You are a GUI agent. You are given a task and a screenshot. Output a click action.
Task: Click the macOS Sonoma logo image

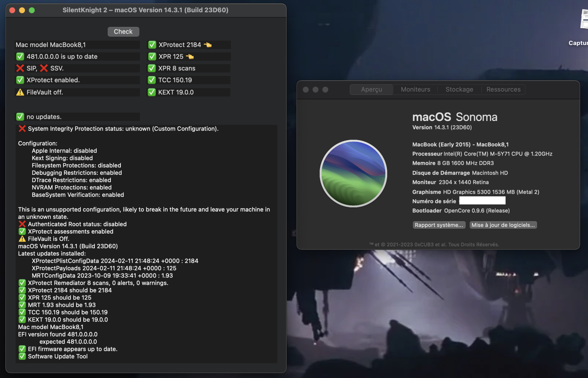click(x=353, y=173)
